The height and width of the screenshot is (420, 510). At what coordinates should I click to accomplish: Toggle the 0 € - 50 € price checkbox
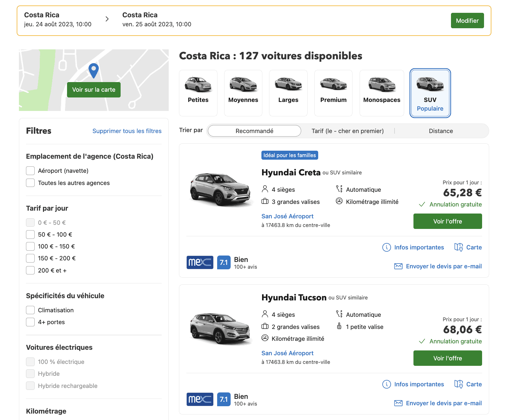[x=30, y=223]
